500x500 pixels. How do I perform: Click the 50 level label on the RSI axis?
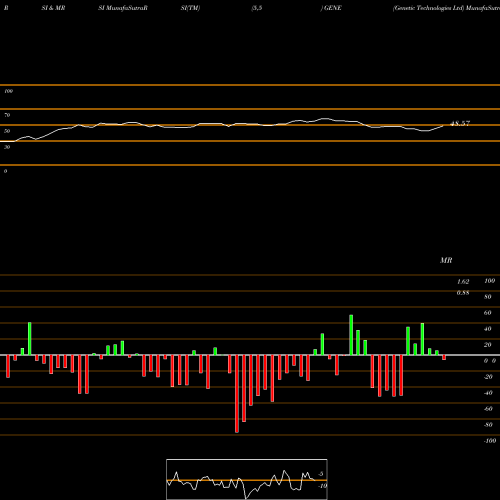tap(7, 131)
